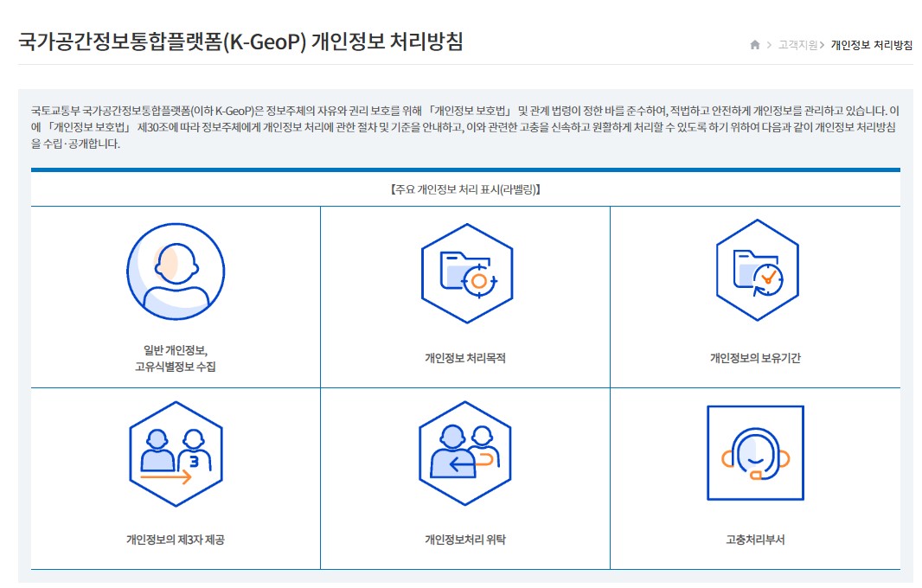The height and width of the screenshot is (588, 922).
Task: Click the arrow between home icon and 고객지원
Action: (770, 45)
